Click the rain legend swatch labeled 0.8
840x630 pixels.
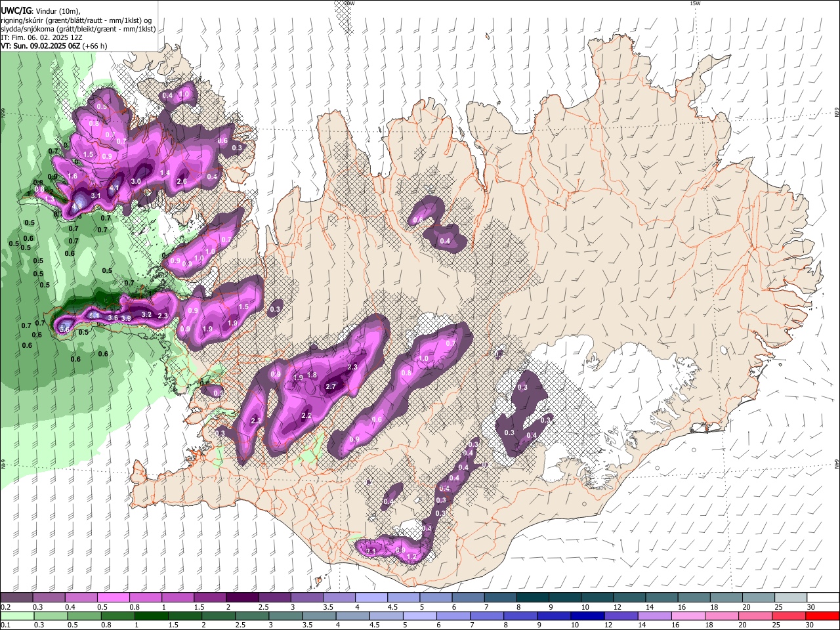tap(117, 616)
